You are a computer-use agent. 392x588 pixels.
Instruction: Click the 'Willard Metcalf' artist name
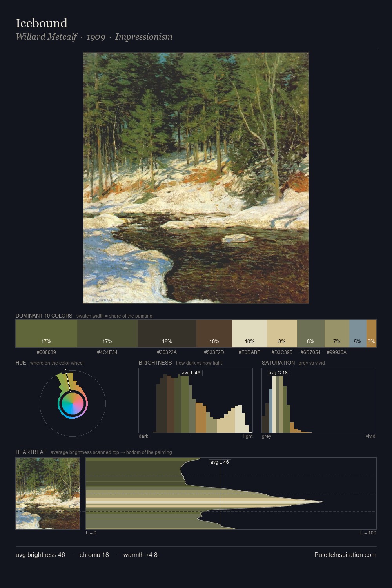(46, 37)
